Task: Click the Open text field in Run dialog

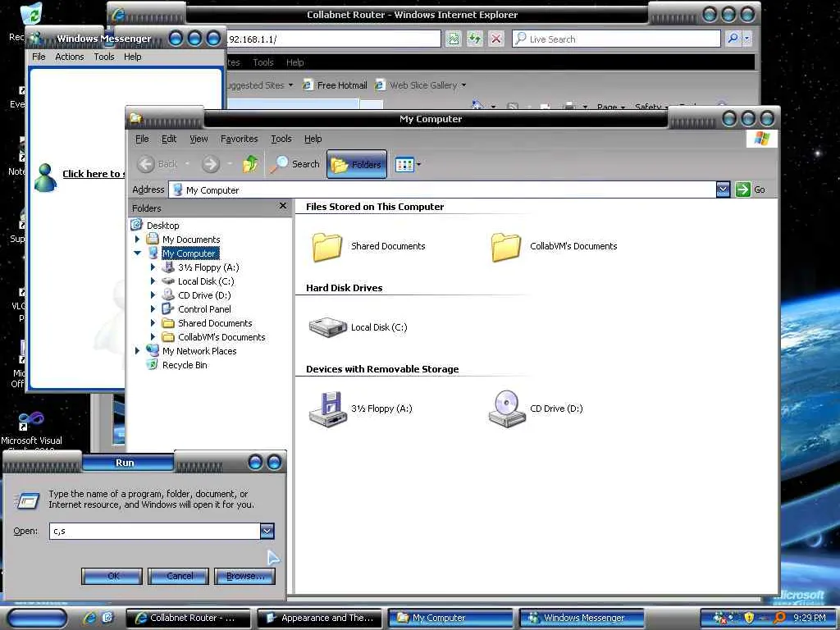Action: click(155, 531)
